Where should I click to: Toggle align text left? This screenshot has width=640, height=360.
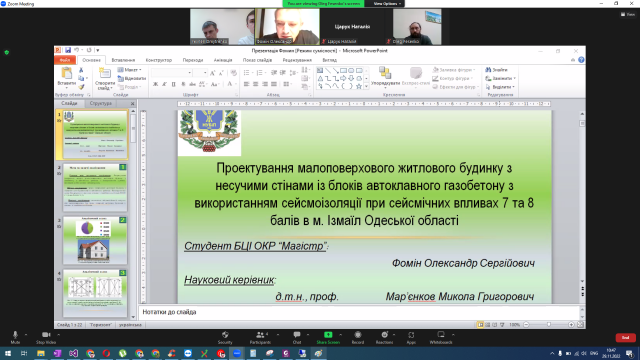click(247, 84)
